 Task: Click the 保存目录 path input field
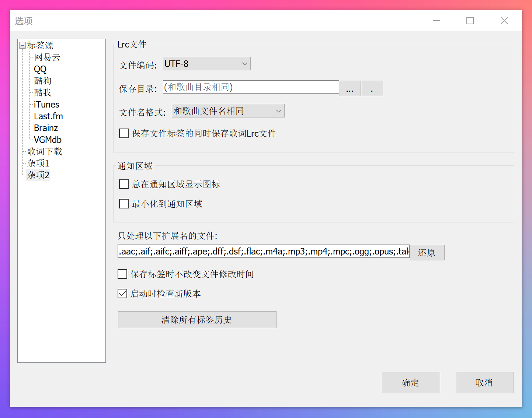pyautogui.click(x=251, y=87)
